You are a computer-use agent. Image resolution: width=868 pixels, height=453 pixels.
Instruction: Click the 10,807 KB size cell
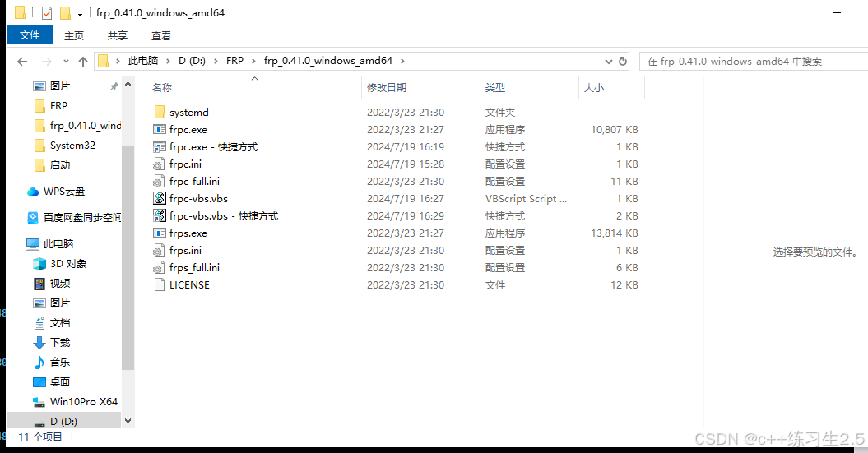[x=614, y=129]
